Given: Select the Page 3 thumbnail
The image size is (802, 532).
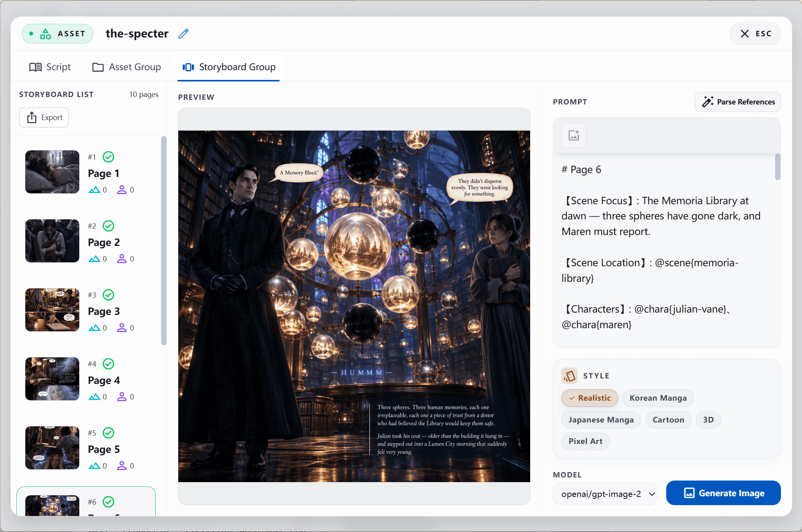Looking at the screenshot, I should (52, 310).
